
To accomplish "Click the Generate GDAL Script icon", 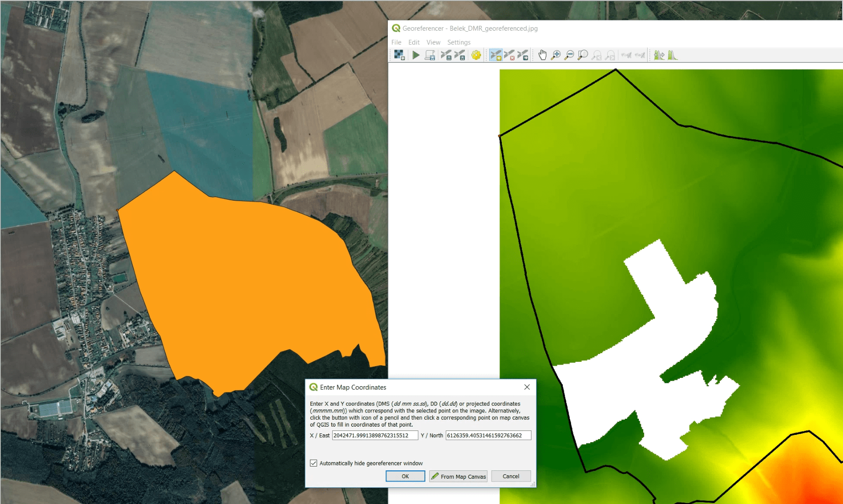I will [430, 55].
